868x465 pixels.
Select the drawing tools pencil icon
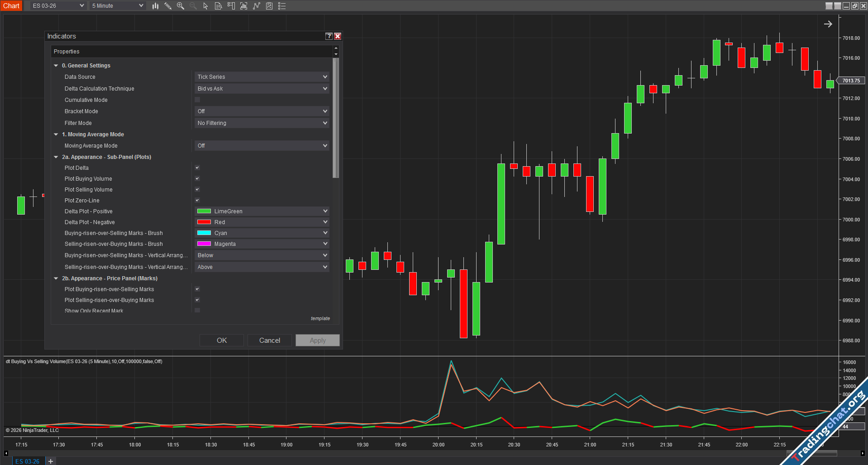(x=168, y=6)
